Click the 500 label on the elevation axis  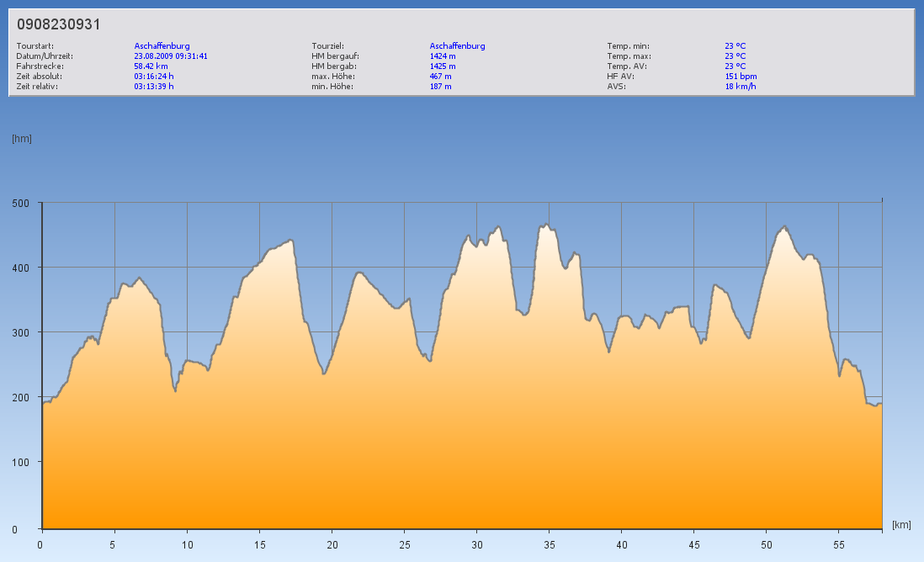[21, 204]
